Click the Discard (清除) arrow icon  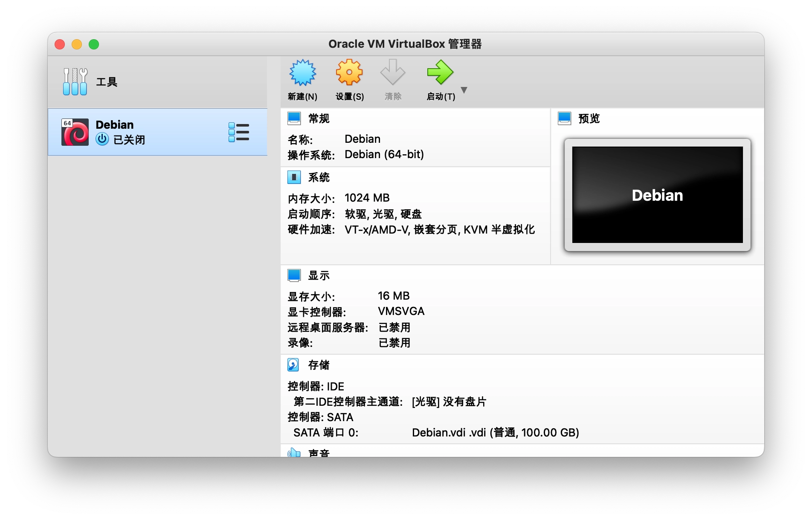point(392,72)
